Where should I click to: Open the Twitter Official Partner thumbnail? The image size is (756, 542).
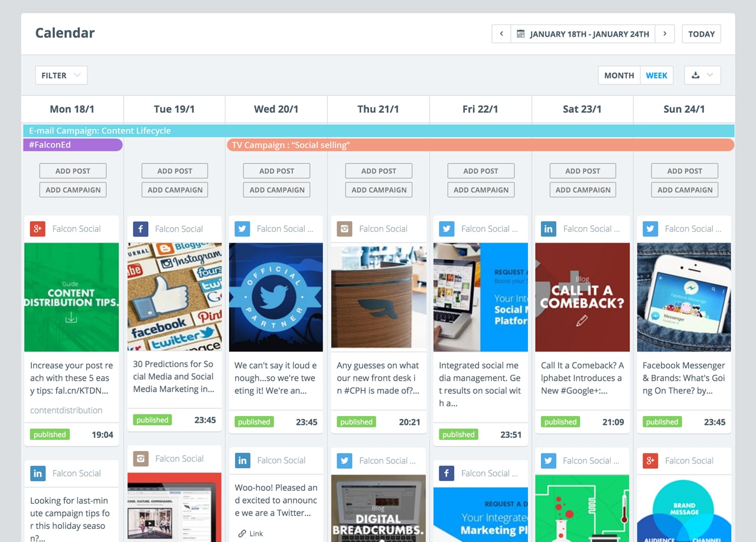tap(276, 297)
